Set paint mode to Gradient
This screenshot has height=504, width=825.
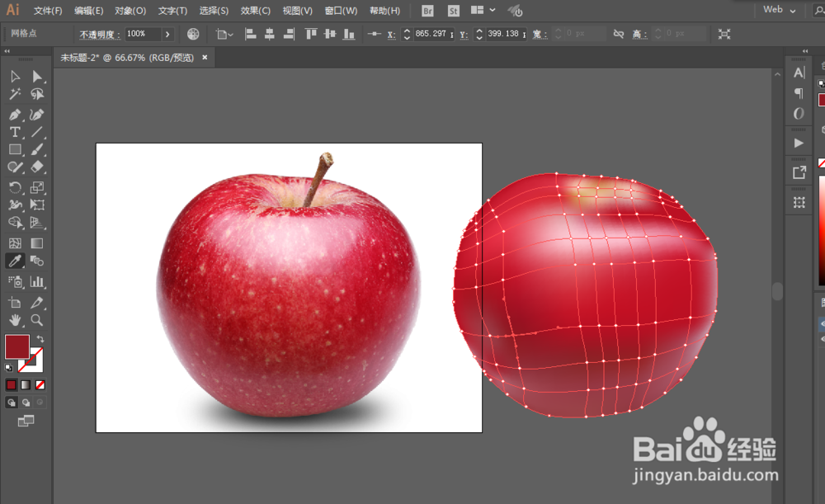[26, 385]
